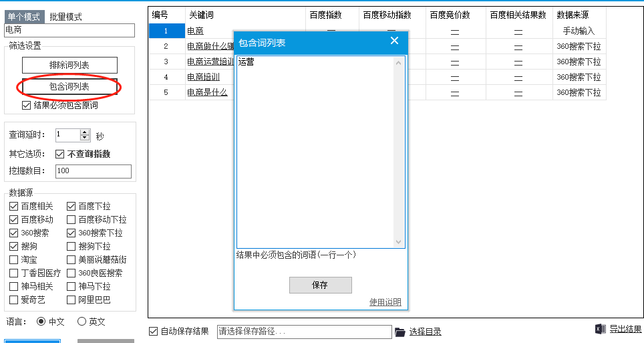The width and height of the screenshot is (644, 343).
Task: Click the text area scrollbar up arrow
Action: click(x=398, y=62)
